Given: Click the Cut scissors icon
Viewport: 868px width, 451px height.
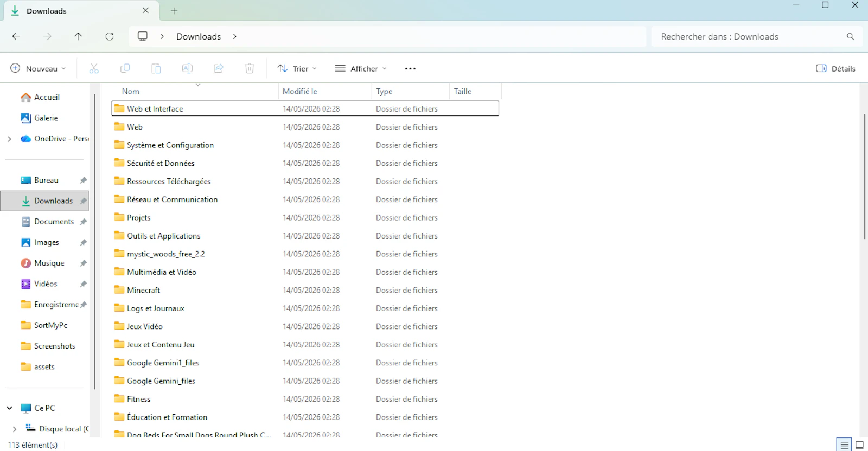Looking at the screenshot, I should click(x=94, y=68).
